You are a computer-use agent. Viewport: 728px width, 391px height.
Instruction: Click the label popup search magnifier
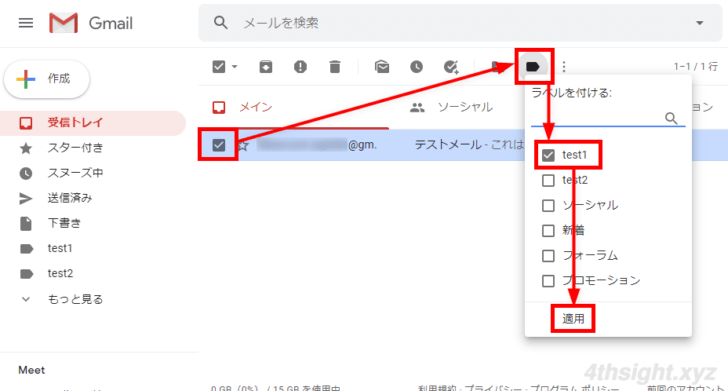[671, 118]
